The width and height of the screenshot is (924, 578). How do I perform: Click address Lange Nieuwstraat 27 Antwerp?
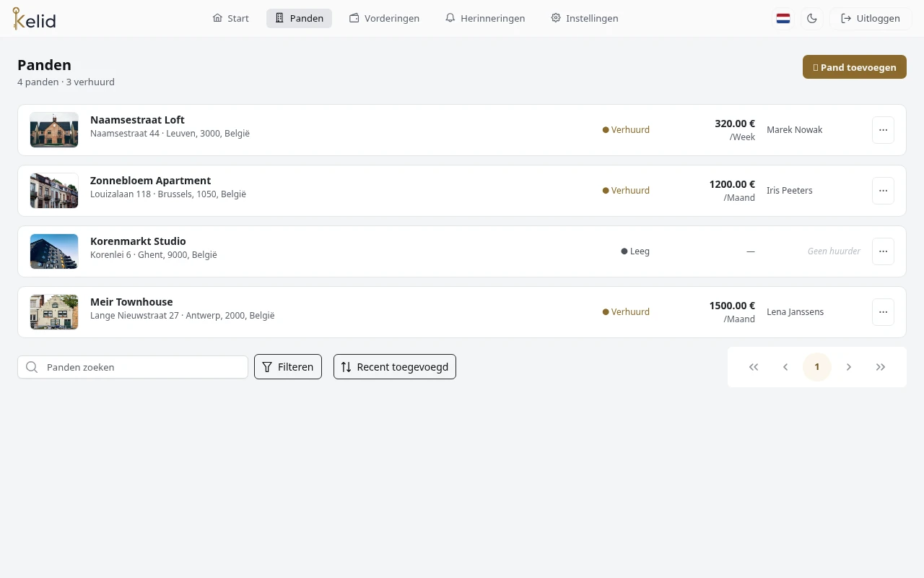tap(182, 316)
